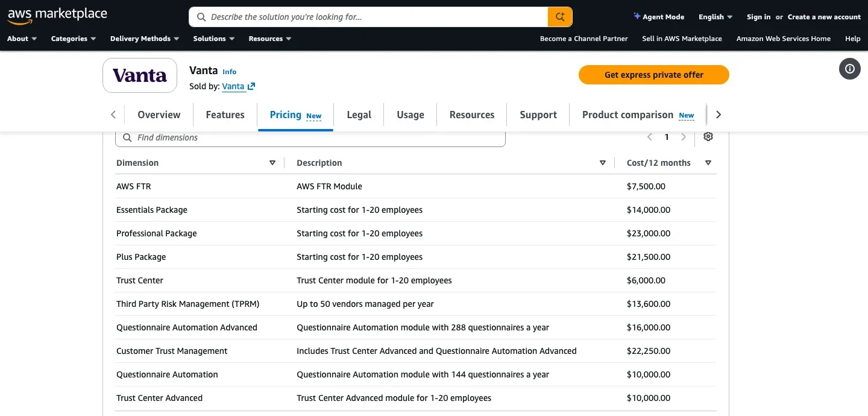868x416 pixels.
Task: Click the Info link beside Vanta
Action: point(229,72)
